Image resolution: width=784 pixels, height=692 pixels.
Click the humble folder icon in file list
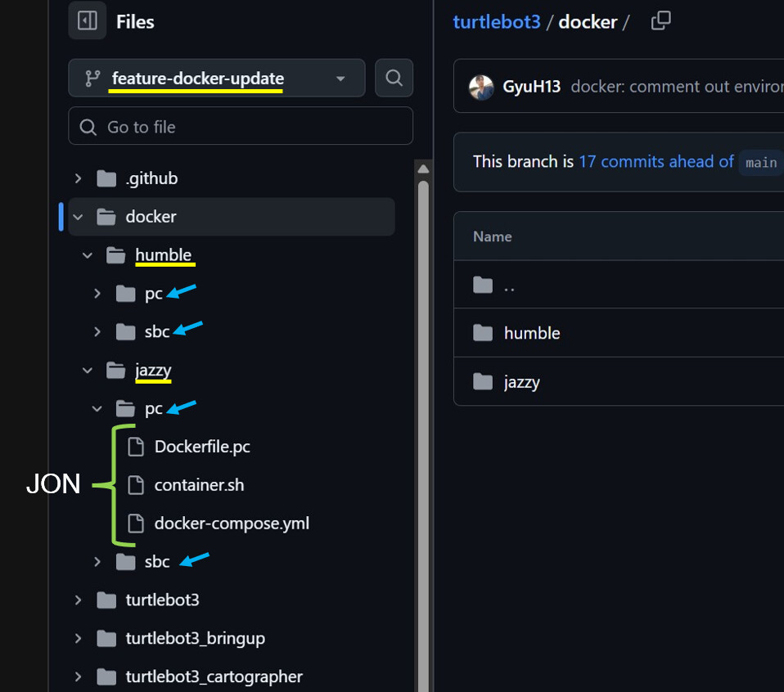coord(483,333)
